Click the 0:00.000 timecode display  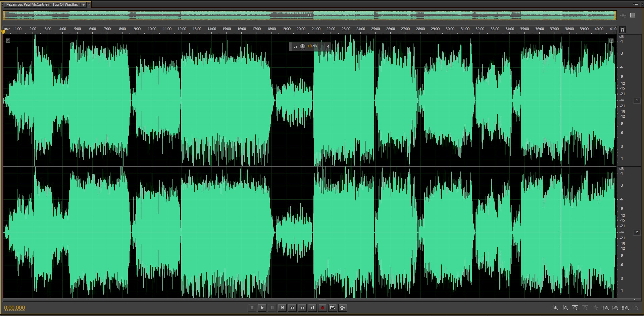pyautogui.click(x=14, y=308)
